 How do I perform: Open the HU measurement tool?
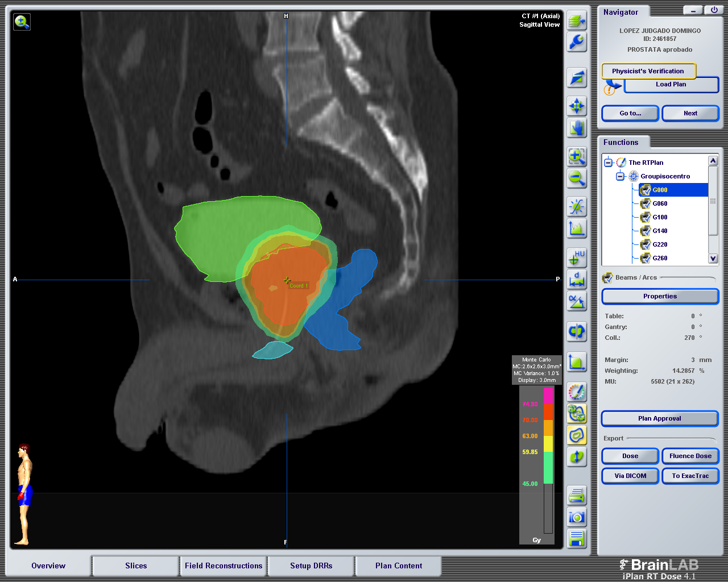pos(577,258)
